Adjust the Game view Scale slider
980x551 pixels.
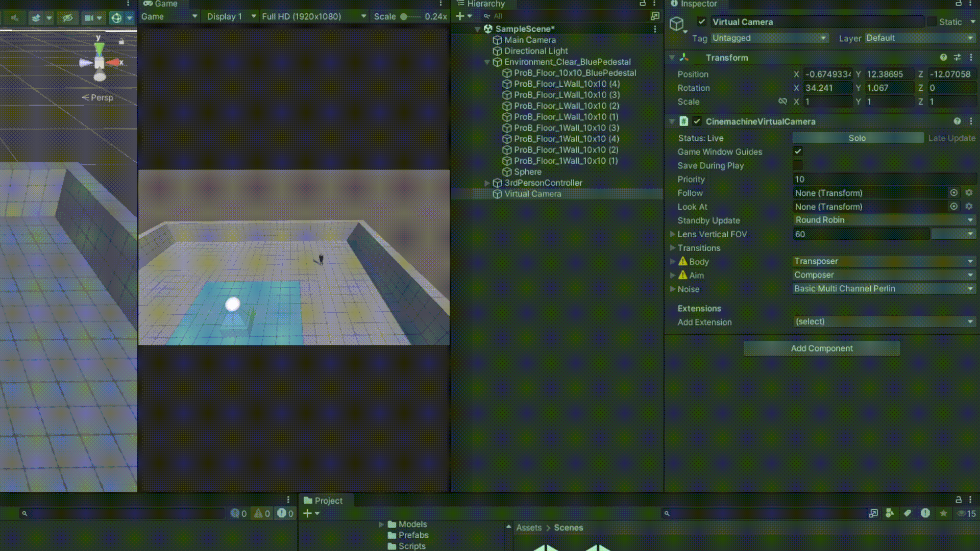coord(404,16)
